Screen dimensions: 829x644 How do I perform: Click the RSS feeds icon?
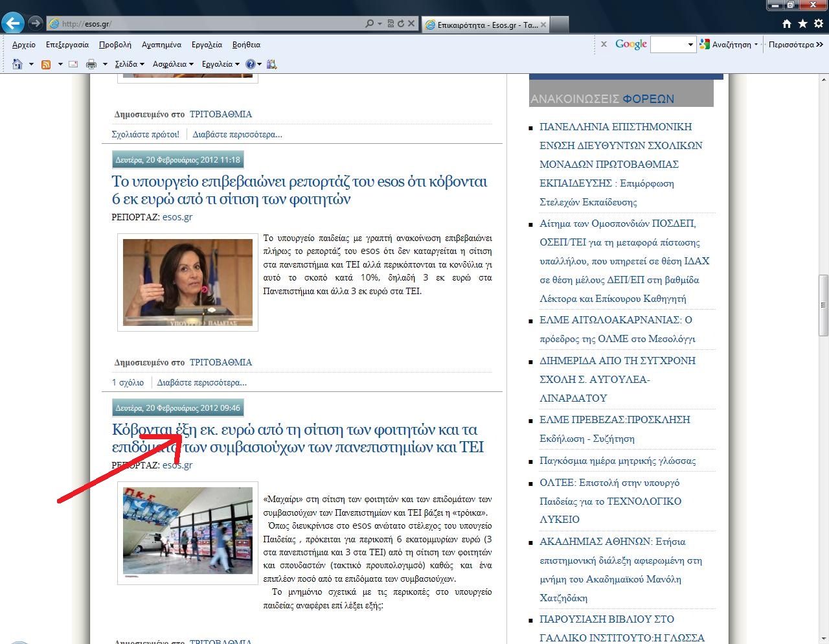point(46,64)
